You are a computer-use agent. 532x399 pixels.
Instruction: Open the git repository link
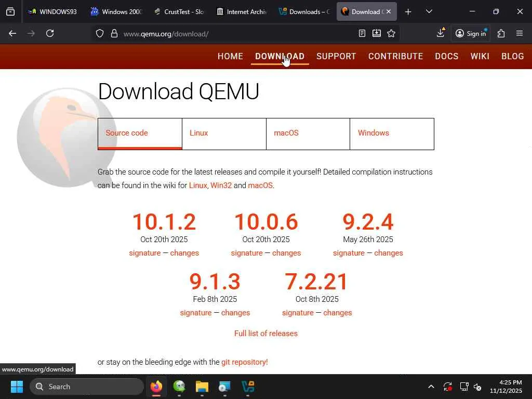pyautogui.click(x=244, y=362)
